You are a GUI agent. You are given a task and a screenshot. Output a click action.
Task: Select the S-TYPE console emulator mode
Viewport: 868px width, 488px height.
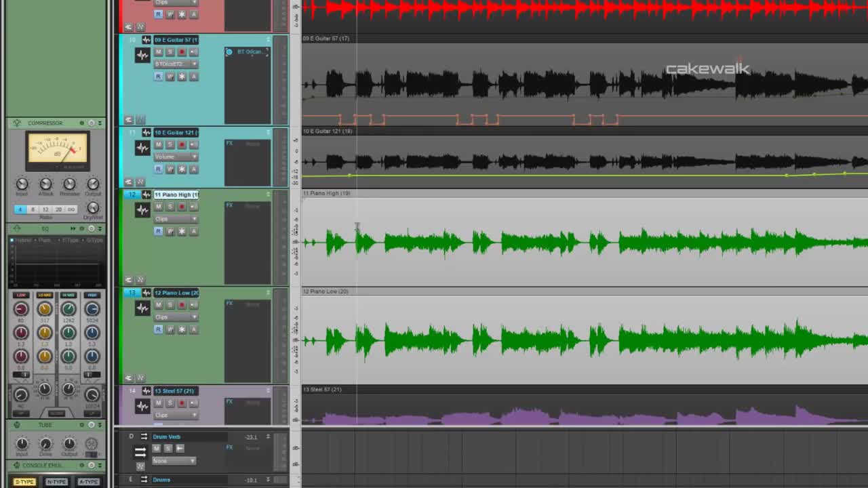pyautogui.click(x=24, y=482)
